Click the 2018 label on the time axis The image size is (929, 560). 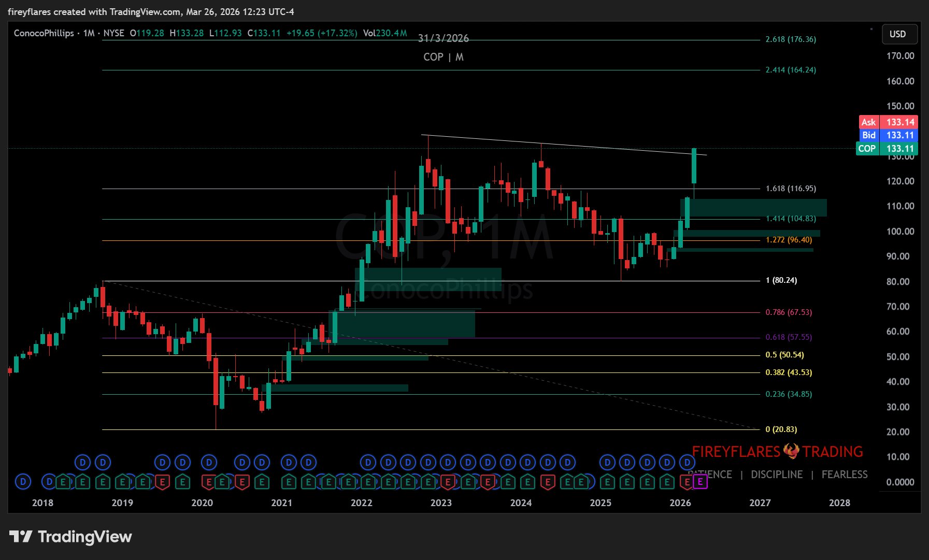[x=42, y=503]
